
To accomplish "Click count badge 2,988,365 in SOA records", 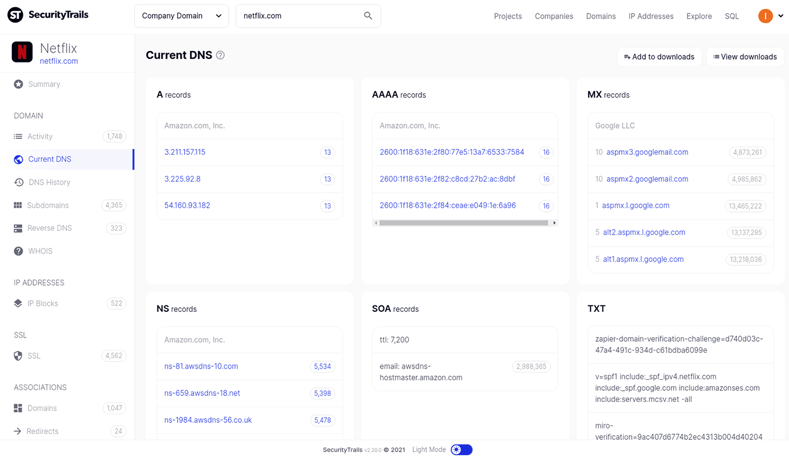I will (531, 366).
